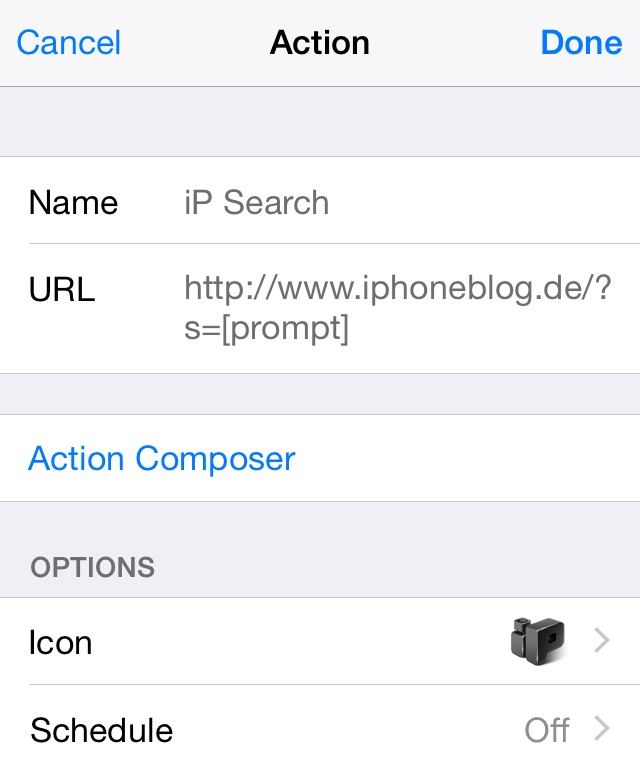The height and width of the screenshot is (767, 640).
Task: Place cursor on [prompt] in URL
Action: tap(285, 328)
